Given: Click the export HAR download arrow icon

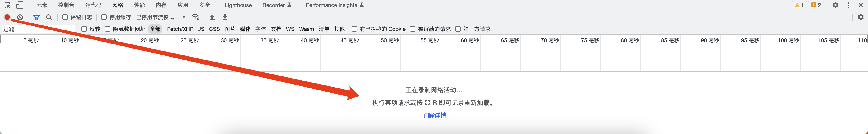Looking at the screenshot, I should pyautogui.click(x=225, y=17).
